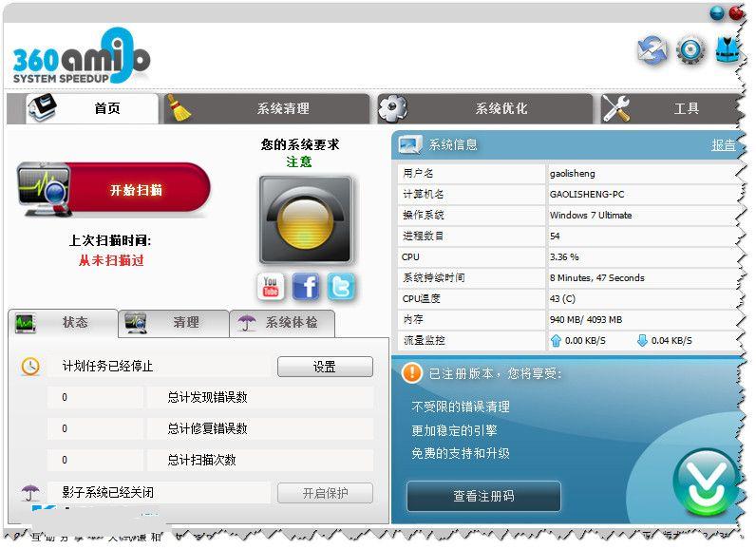Click the download speed arrow icon
The height and width of the screenshot is (549, 756).
[x=642, y=340]
